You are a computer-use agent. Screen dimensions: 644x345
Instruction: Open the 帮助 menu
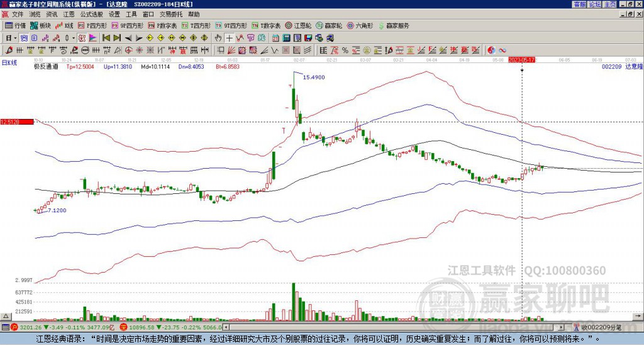pyautogui.click(x=194, y=14)
